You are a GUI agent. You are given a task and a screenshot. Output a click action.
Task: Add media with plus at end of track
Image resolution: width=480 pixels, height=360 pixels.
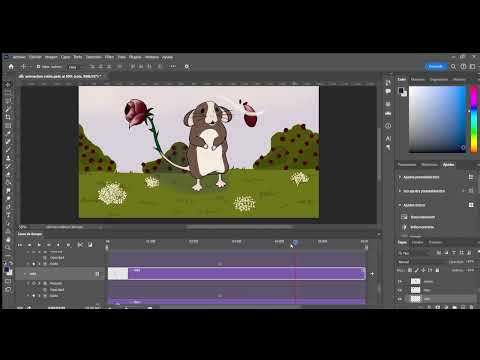[x=372, y=274]
